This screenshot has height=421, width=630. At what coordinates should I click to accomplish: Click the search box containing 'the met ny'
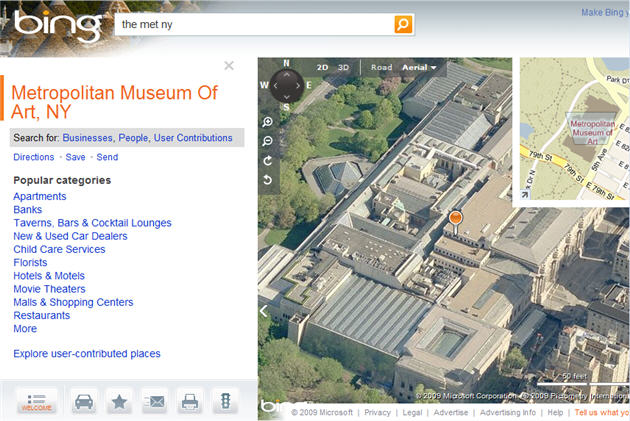click(255, 25)
